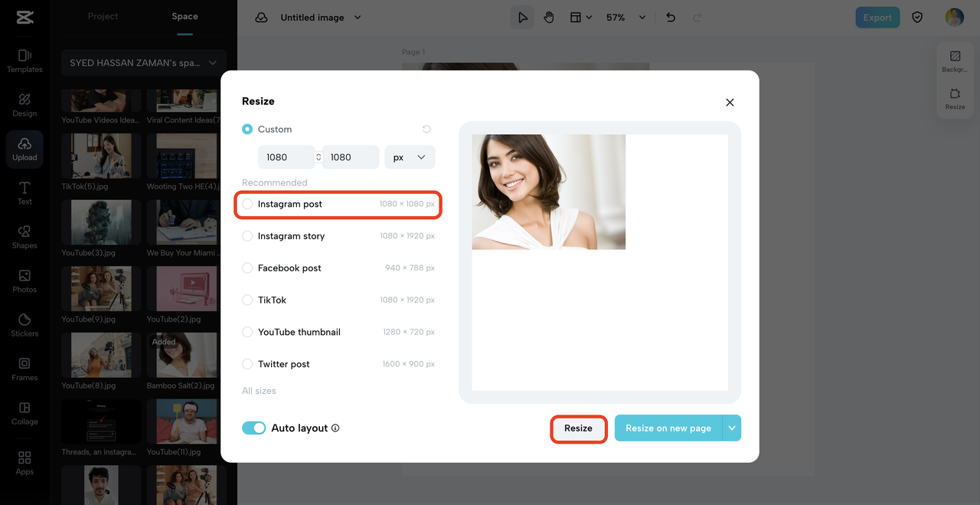Viewport: 980px width, 505px height.
Task: Open the Frames sidebar panel
Action: pos(24,369)
